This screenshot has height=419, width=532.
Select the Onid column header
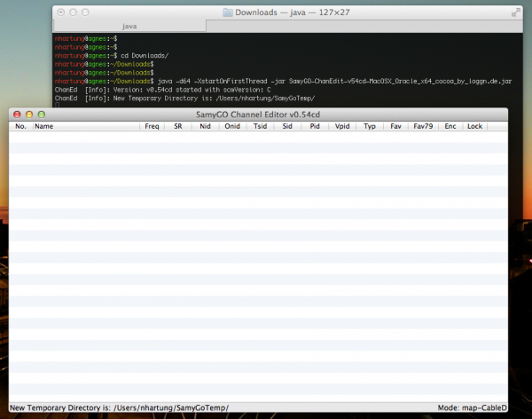coord(232,126)
